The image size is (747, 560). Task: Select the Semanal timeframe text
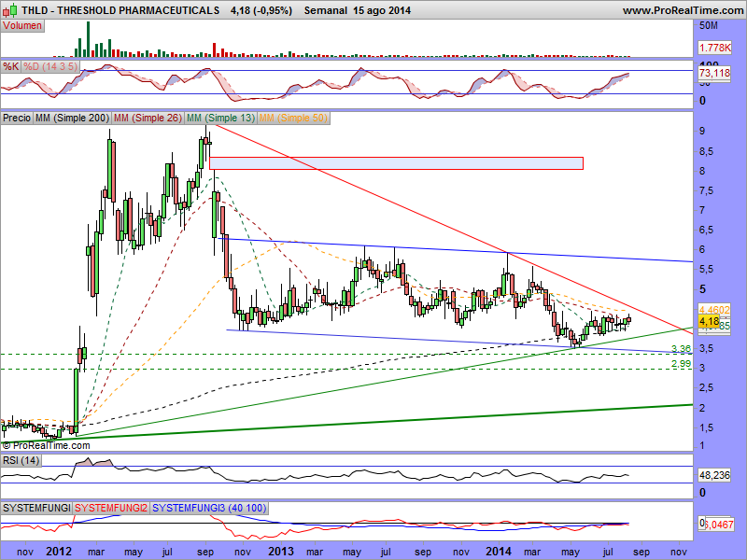click(325, 10)
